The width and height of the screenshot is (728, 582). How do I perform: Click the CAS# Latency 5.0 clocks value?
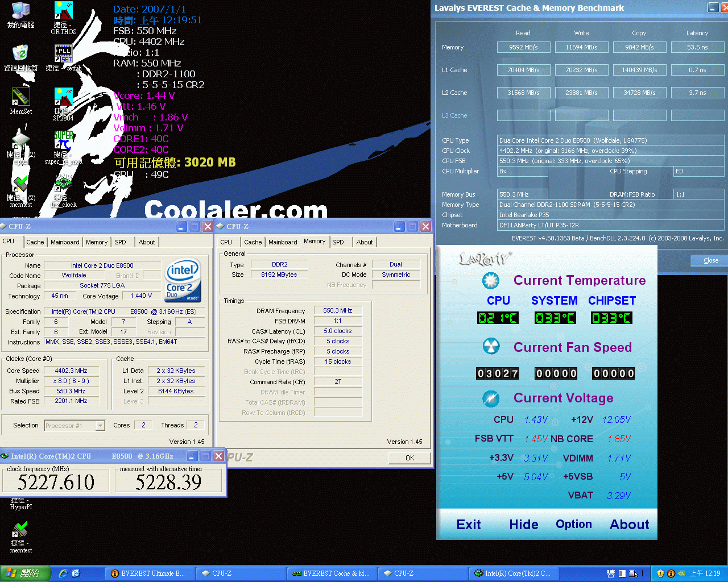[338, 331]
